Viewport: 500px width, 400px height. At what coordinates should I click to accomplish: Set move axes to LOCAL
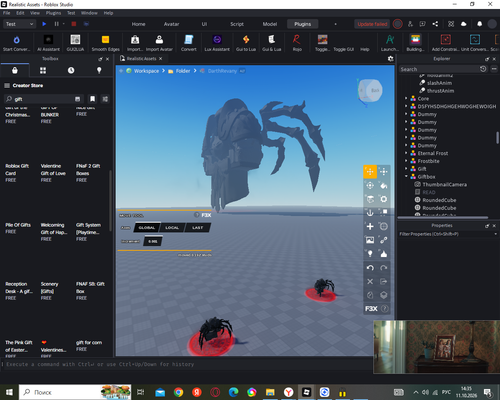[172, 228]
